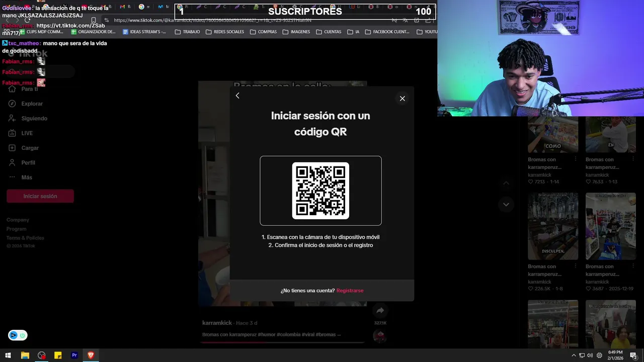Open the Cargar sidebar item
Screen dimensions: 644x362
click(x=30, y=148)
